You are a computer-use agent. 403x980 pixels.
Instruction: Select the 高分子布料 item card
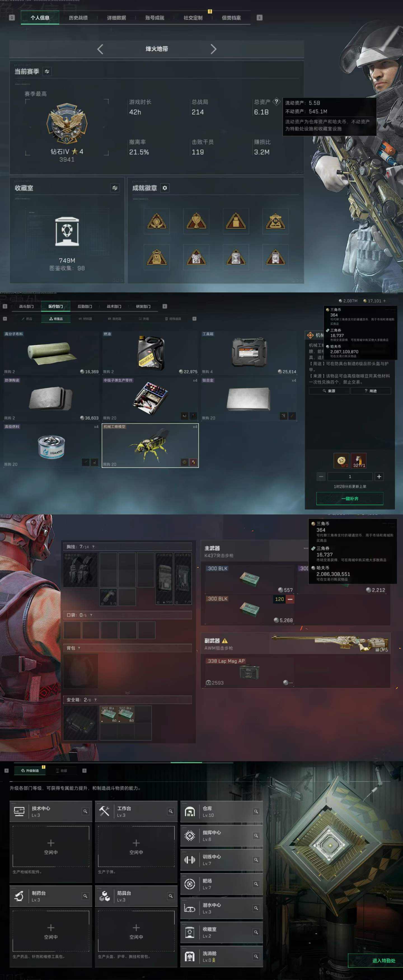[51, 353]
